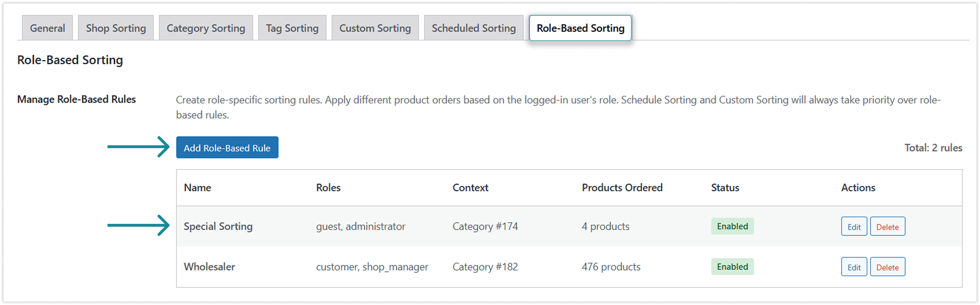Viewport: 980px width, 305px height.
Task: Click the Wholesaler rule name
Action: tap(209, 267)
